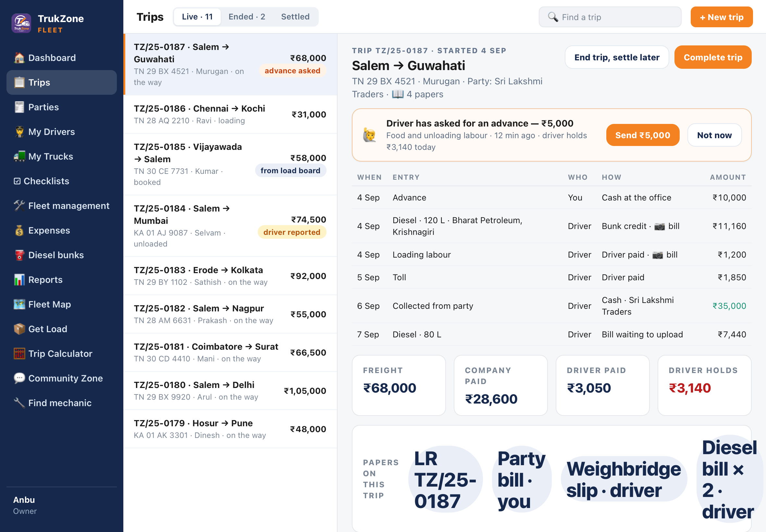The image size is (766, 532).
Task: Click the papers book icon in trip header
Action: coord(398,94)
